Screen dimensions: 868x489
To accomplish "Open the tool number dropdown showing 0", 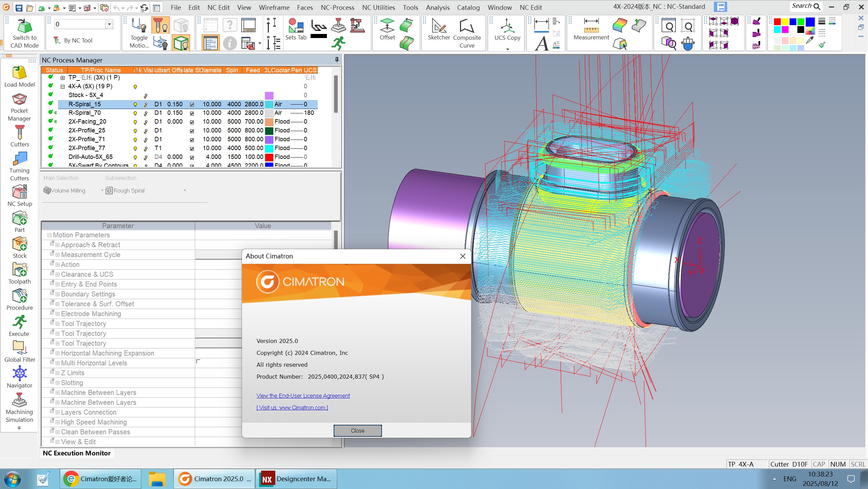I will tap(109, 24).
